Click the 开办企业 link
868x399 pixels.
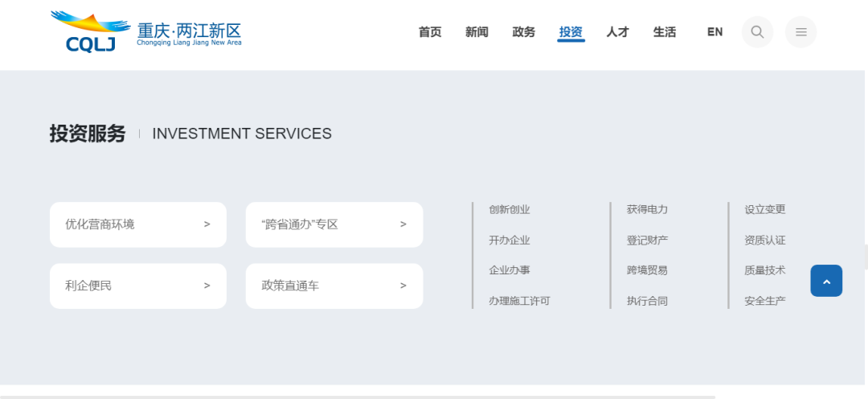510,241
